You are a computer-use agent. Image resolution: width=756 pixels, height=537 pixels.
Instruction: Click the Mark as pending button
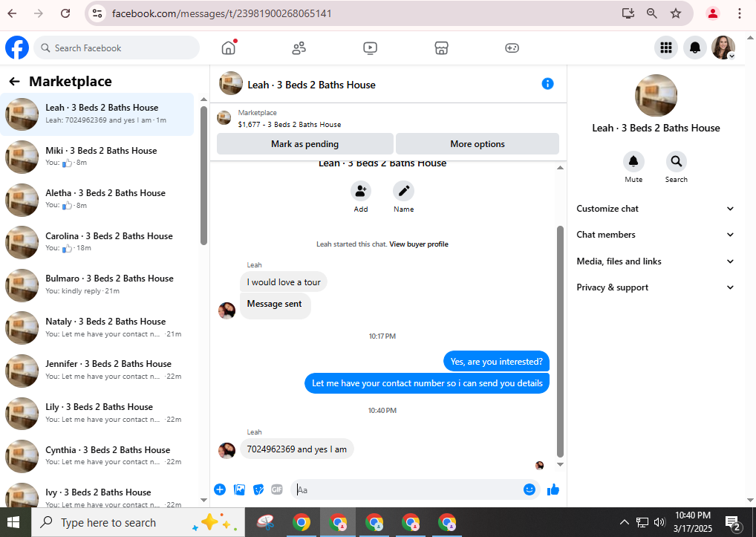(305, 144)
